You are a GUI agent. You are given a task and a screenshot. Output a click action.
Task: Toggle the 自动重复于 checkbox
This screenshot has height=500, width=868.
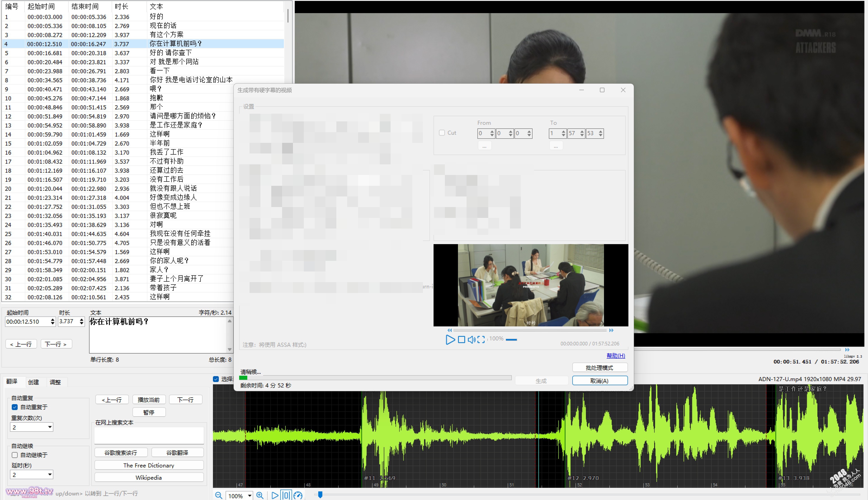(15, 407)
